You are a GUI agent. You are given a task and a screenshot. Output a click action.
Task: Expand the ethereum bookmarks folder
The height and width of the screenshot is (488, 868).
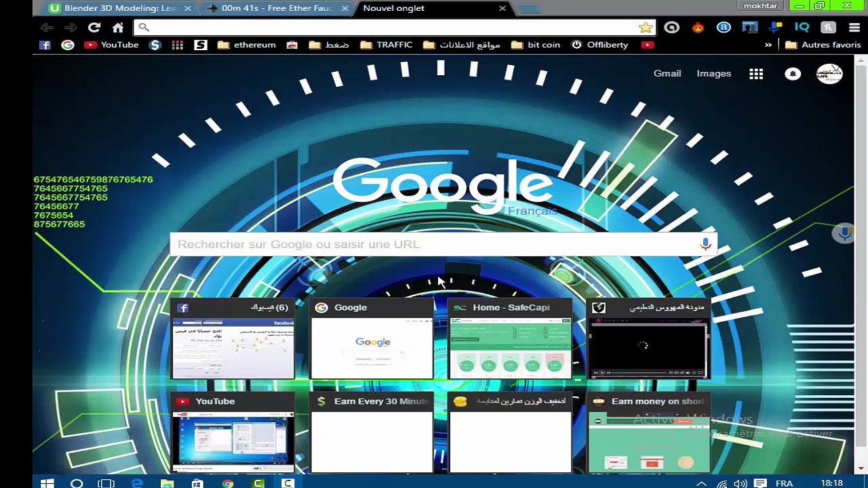pyautogui.click(x=247, y=45)
